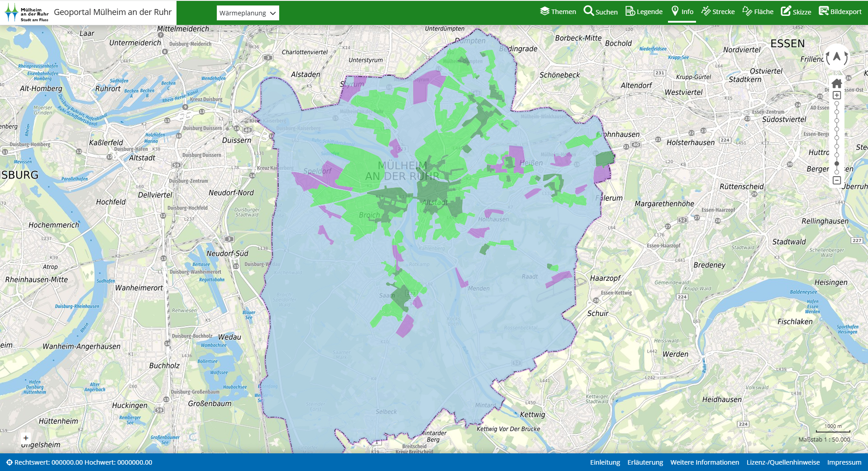Click the Schönebeck map label

coord(559,75)
